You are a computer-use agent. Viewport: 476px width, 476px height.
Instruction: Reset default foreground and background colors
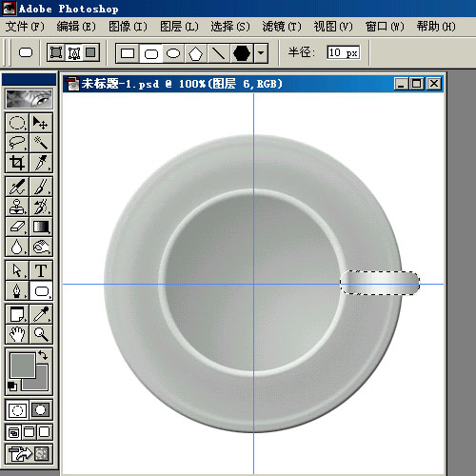pos(12,387)
